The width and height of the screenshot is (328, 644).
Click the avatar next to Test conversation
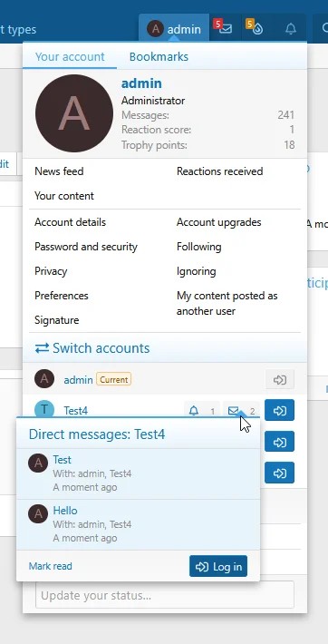pyautogui.click(x=38, y=463)
